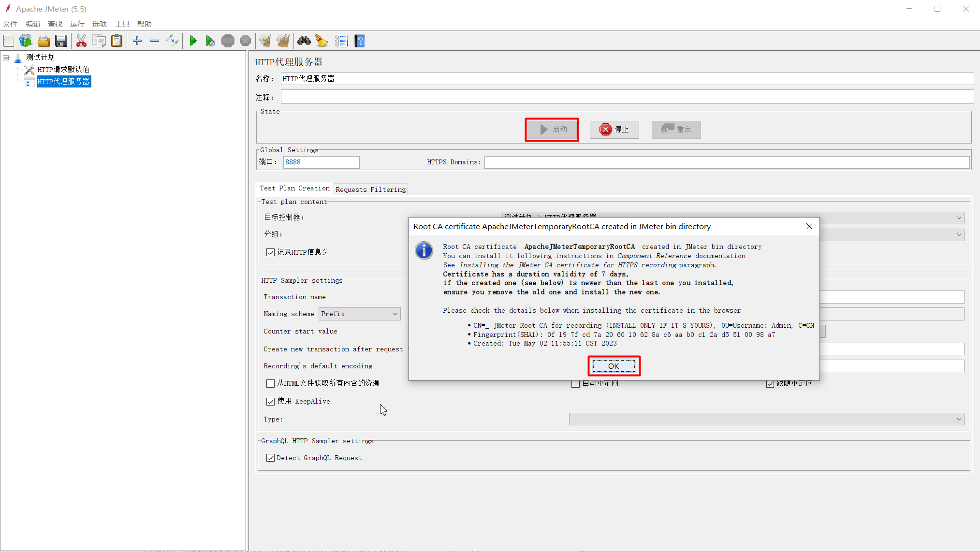Click the New test plan toolbar icon

point(9,41)
